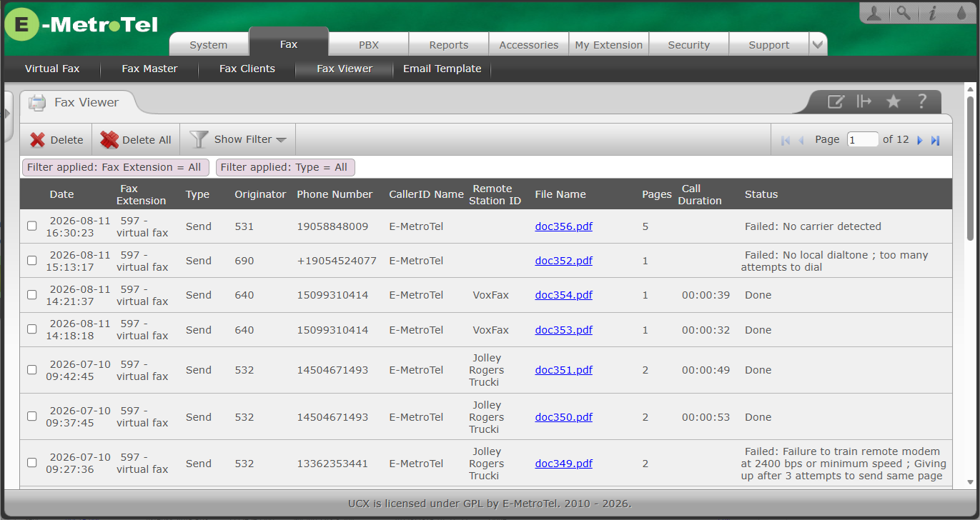Open the System tab
This screenshot has height=520, width=980.
[x=209, y=44]
